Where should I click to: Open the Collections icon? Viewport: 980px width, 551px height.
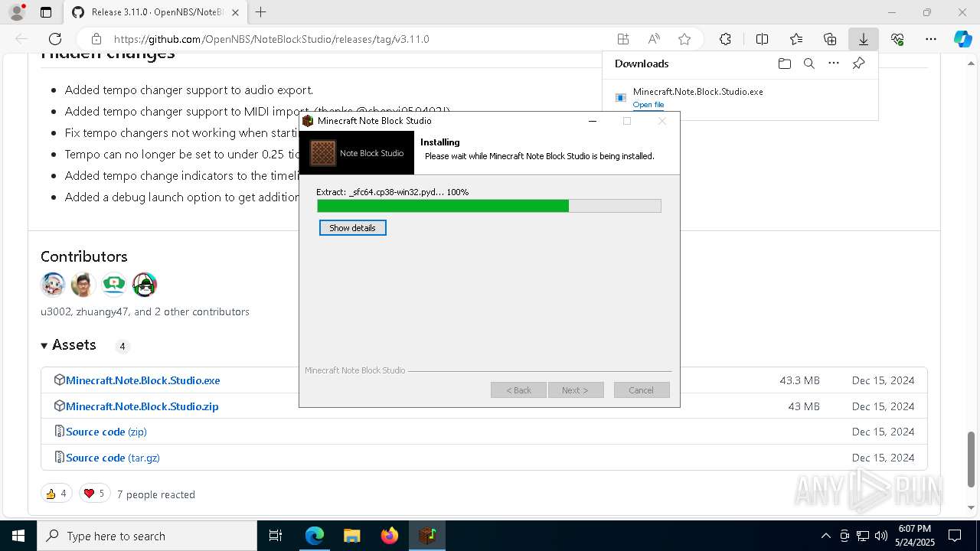(x=830, y=39)
